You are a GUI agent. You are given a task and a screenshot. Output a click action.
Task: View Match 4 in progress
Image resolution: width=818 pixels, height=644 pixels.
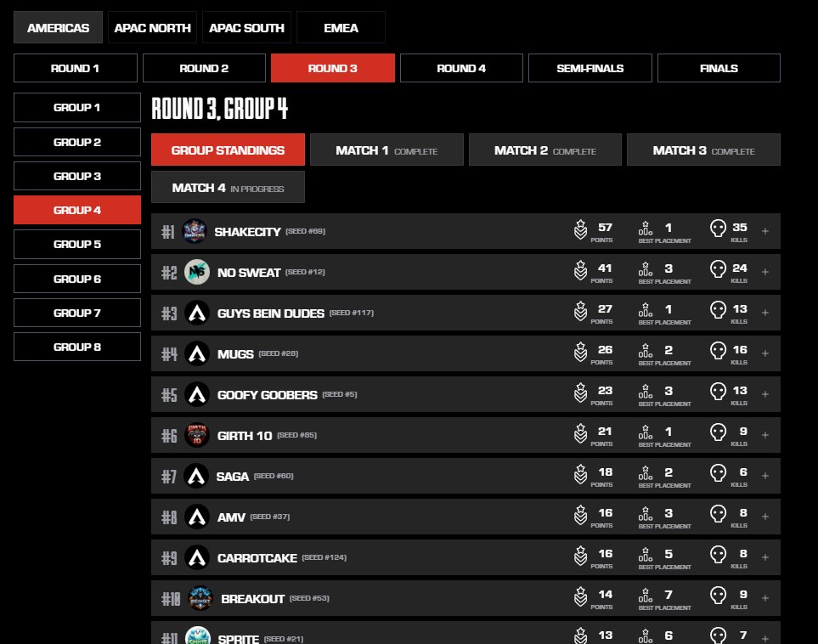(x=228, y=188)
